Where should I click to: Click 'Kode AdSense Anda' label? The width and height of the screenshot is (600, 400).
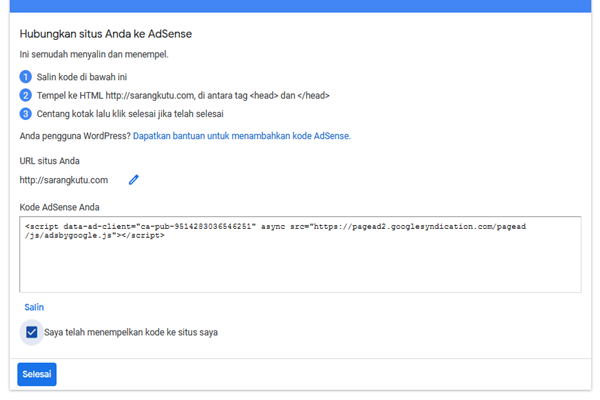[x=59, y=207]
